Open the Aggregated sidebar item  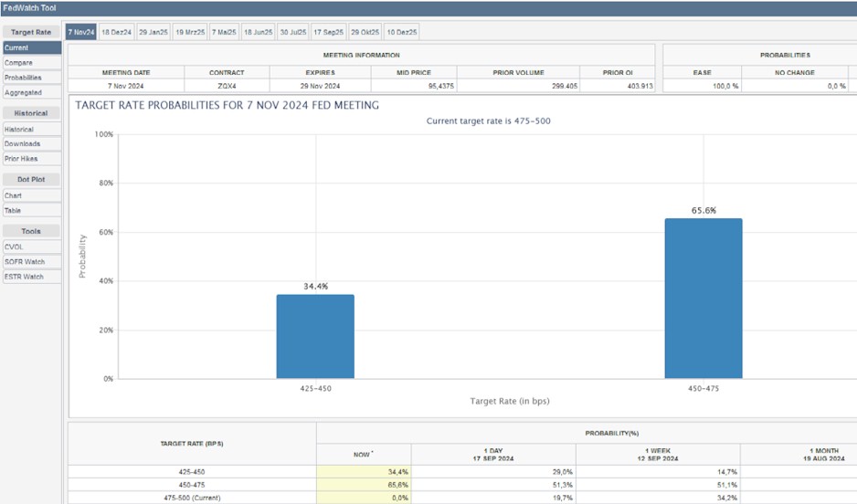[32, 93]
